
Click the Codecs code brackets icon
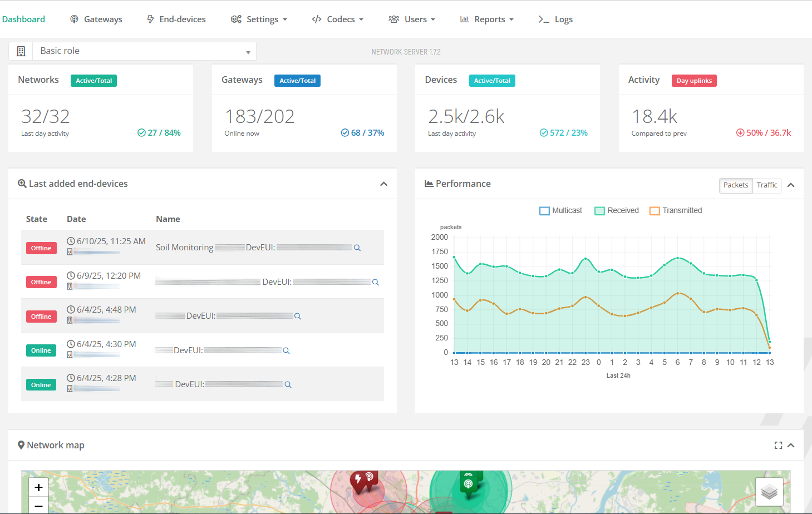317,19
